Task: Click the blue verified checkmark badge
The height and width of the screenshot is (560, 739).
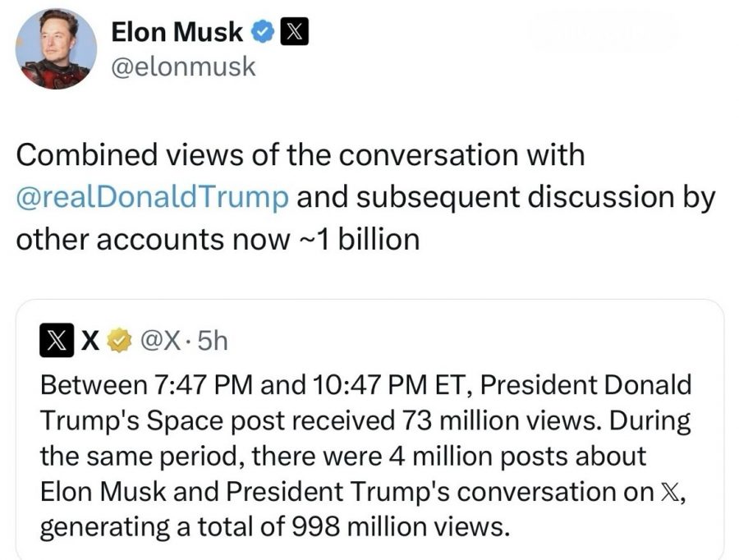Action: (x=262, y=33)
